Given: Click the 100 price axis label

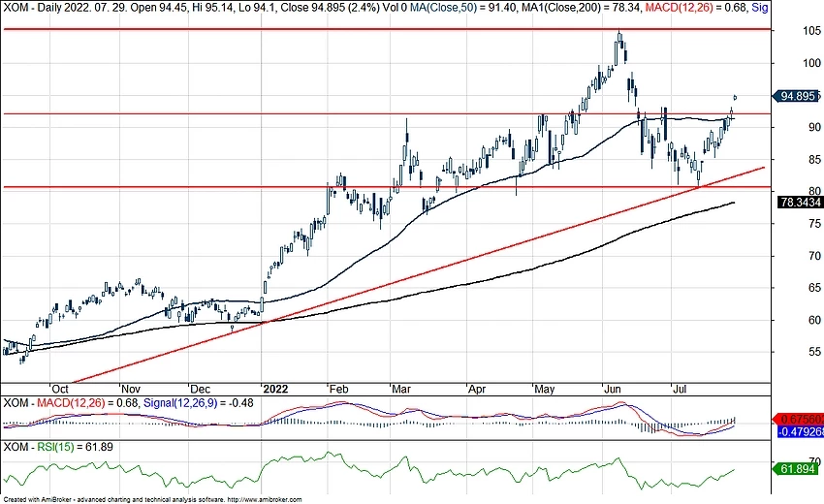Looking at the screenshot, I should pyautogui.click(x=812, y=63).
